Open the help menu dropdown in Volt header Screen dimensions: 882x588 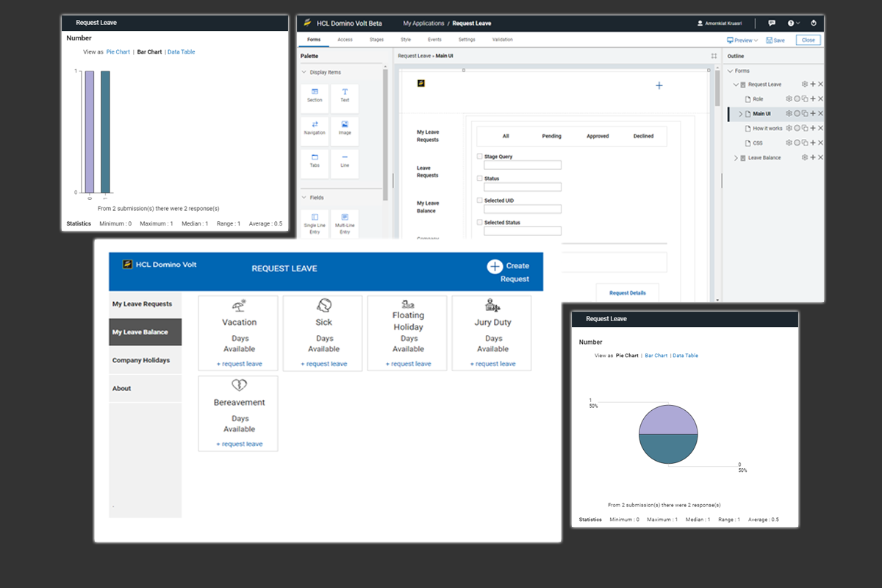[795, 24]
